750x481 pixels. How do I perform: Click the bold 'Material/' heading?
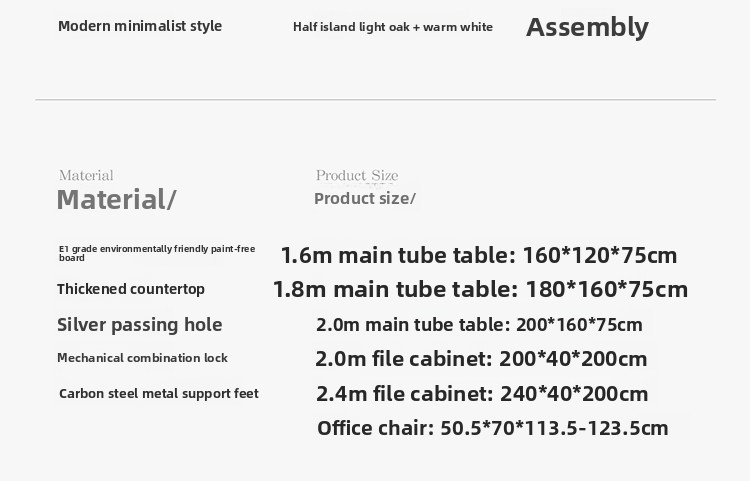point(117,199)
